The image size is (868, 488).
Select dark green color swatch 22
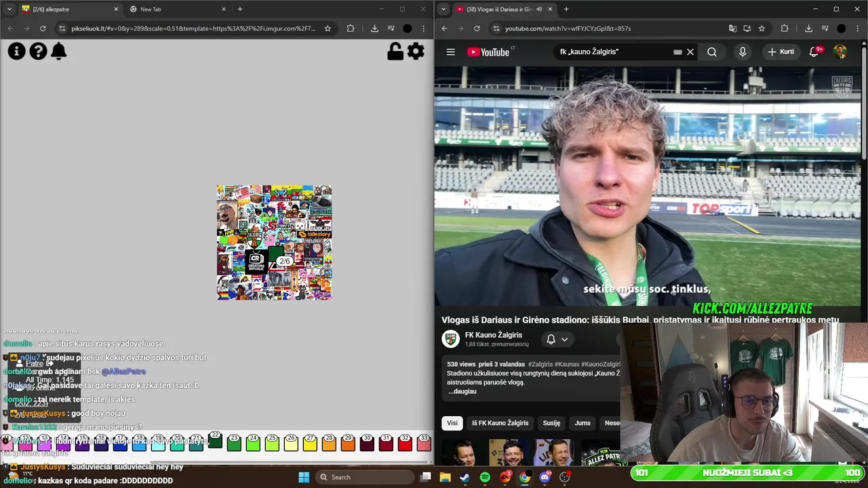215,440
